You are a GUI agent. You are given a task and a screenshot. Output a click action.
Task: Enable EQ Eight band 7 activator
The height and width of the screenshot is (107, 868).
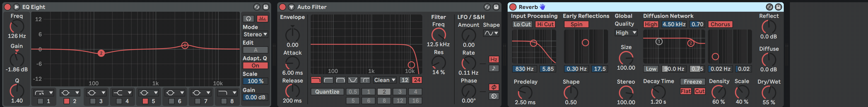tap(198, 101)
